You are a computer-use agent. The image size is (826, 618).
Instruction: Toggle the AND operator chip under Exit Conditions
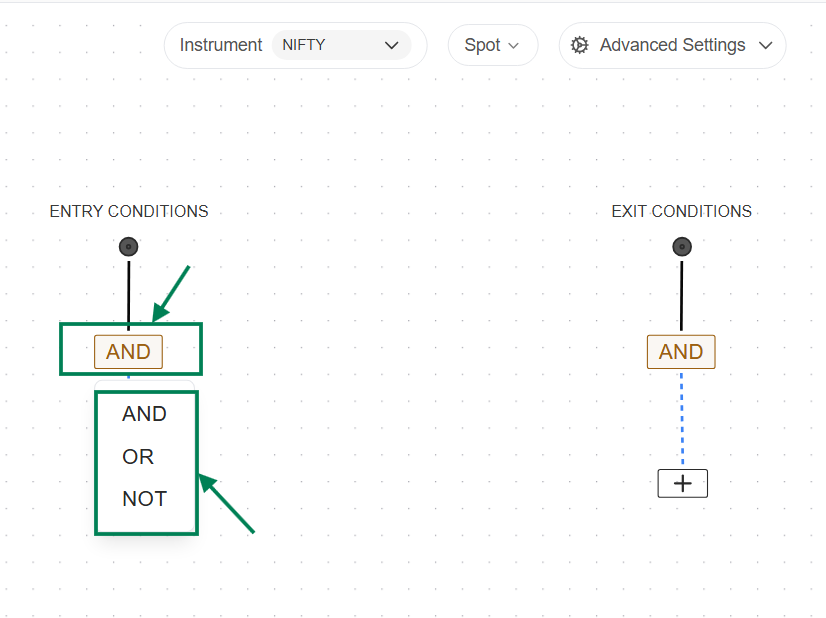coord(681,352)
